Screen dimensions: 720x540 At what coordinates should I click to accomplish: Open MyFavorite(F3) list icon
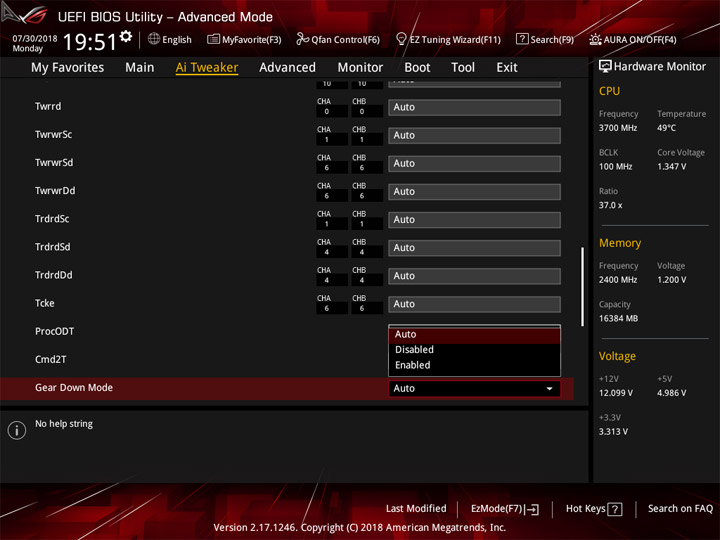coord(213,39)
